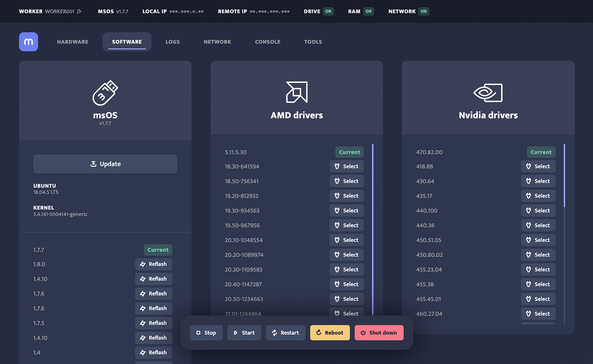The width and height of the screenshot is (593, 364).
Task: Reflash msOS version 1.7.5
Action: click(x=154, y=323)
